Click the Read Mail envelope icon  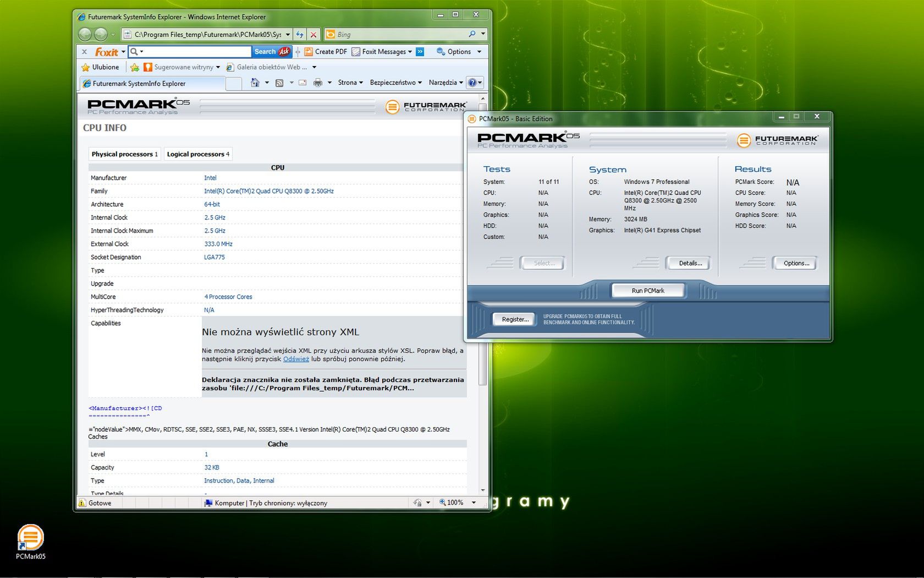tap(302, 83)
